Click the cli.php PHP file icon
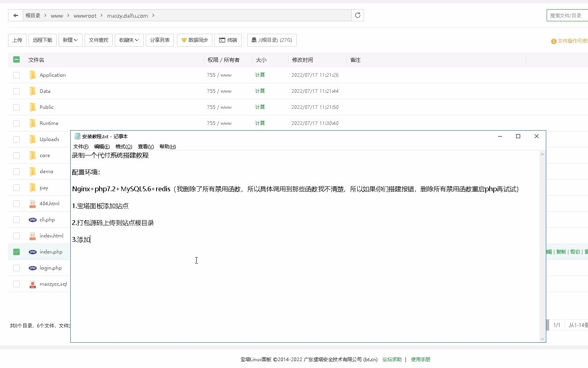This screenshot has width=588, height=368. pyautogui.click(x=33, y=220)
